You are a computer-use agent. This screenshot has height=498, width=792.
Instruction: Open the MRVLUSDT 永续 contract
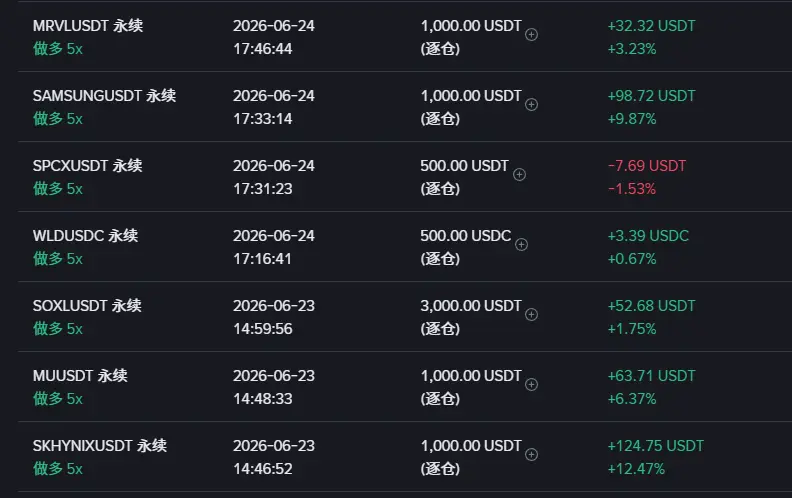pos(88,26)
